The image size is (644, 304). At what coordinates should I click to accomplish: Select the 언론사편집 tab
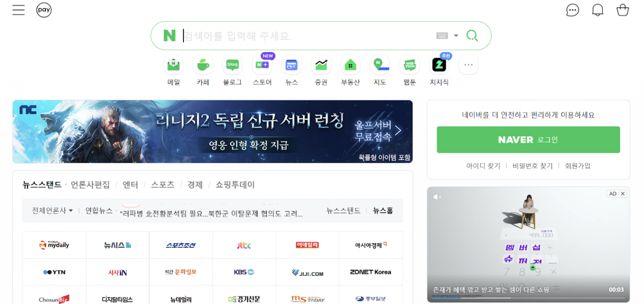[90, 185]
